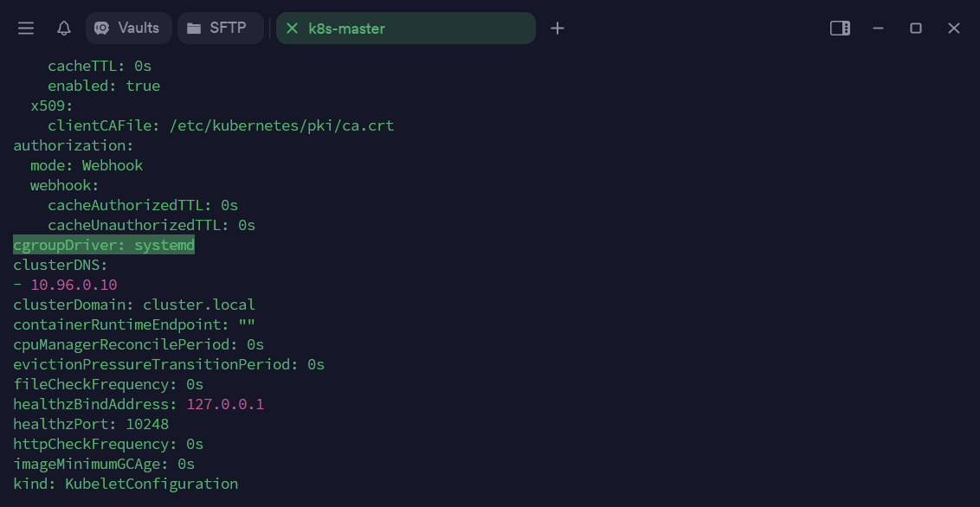Open the hamburger main menu
This screenshot has width=980, height=507.
pos(26,29)
